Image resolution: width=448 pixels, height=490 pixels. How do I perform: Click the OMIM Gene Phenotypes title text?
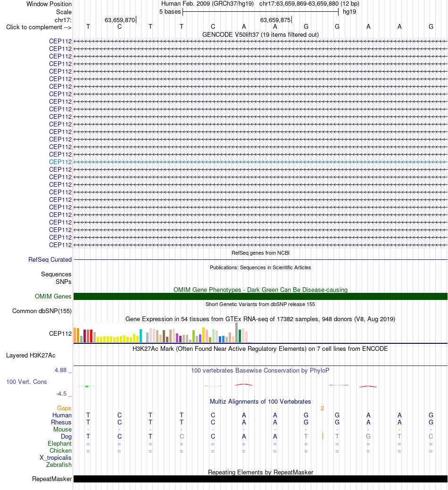[x=260, y=290]
